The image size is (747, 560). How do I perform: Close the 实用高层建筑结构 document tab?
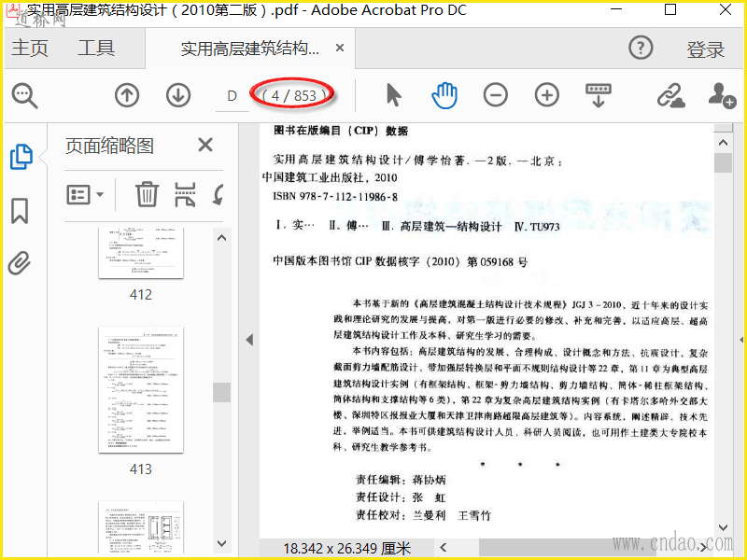pos(340,48)
